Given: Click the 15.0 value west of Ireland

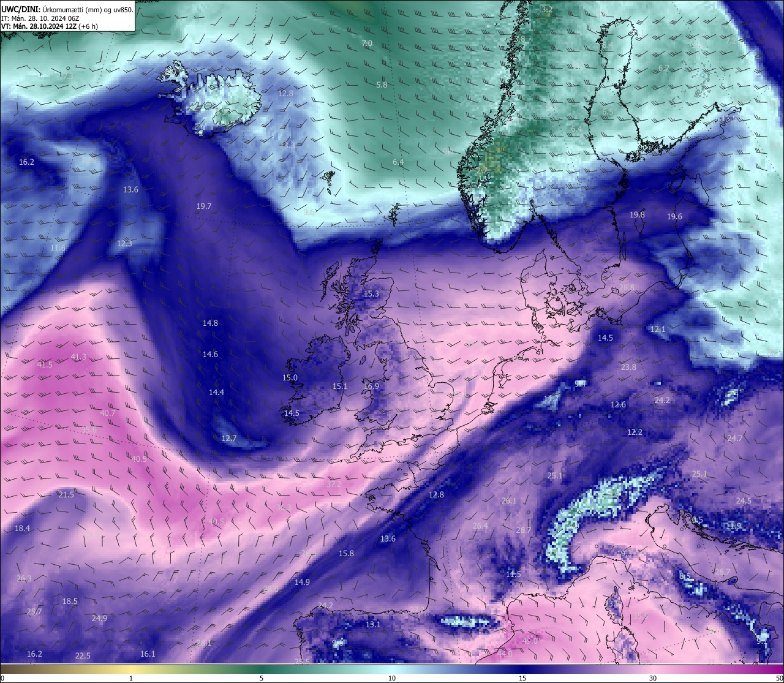Looking at the screenshot, I should [x=290, y=378].
